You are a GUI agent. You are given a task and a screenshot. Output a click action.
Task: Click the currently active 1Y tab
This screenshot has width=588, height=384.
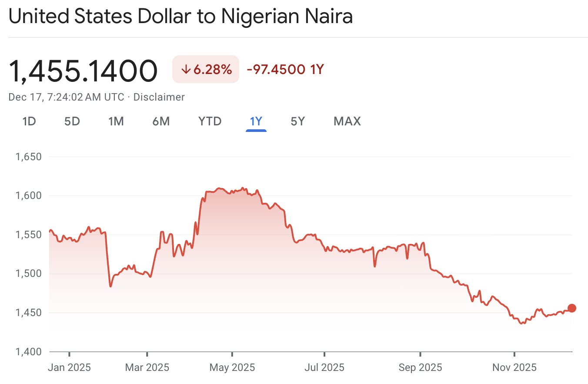pyautogui.click(x=256, y=121)
